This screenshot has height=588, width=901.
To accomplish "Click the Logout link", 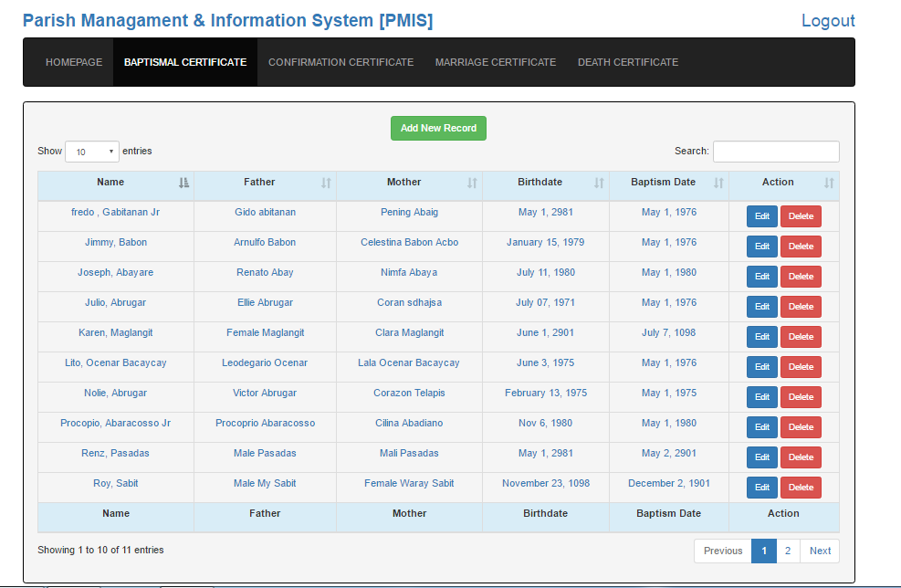I will pyautogui.click(x=828, y=21).
